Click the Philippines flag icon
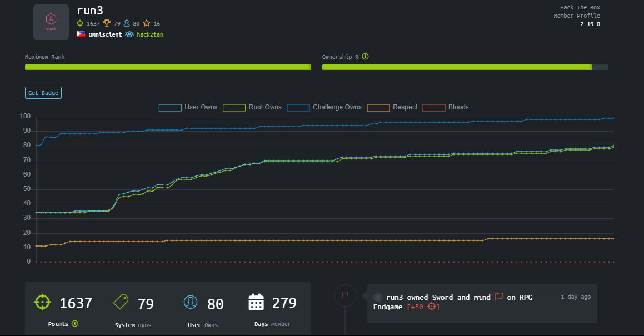Image resolution: width=644 pixels, height=336 pixels. [x=81, y=34]
